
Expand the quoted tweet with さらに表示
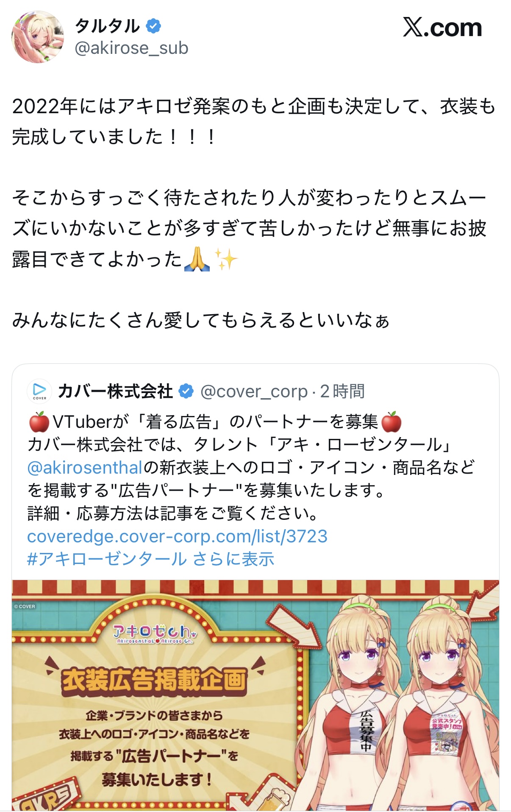[x=233, y=559]
